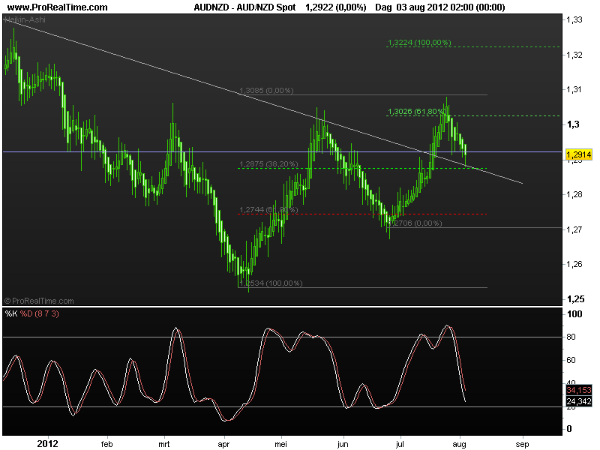The image size is (600, 450).
Task: Click the 1,27 price axis value
Action: click(574, 229)
